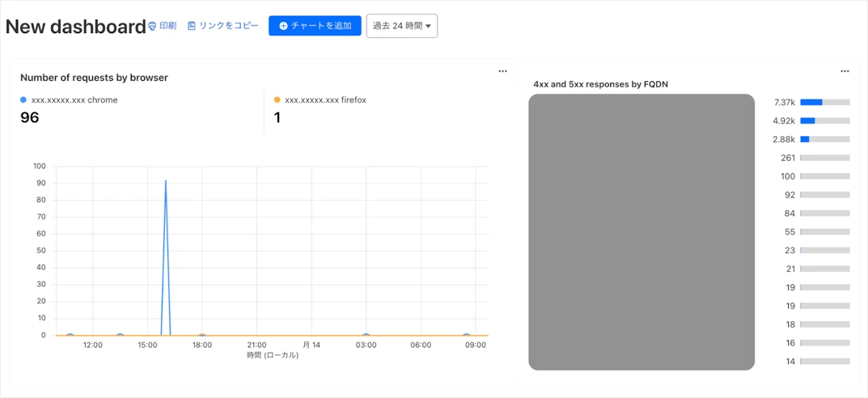Click the New dashboard title
Screen dimensions: 868x398
pyautogui.click(x=75, y=27)
